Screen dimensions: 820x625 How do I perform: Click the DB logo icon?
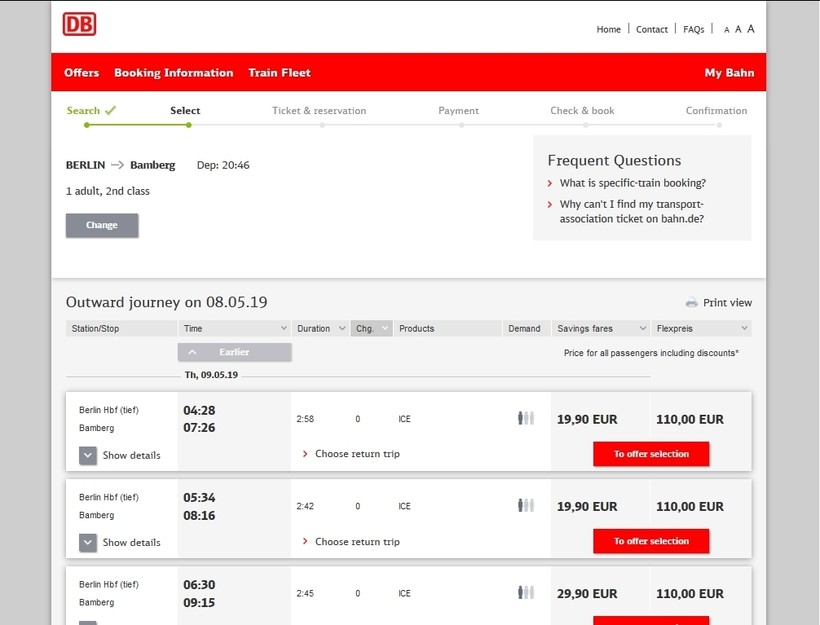[x=80, y=25]
